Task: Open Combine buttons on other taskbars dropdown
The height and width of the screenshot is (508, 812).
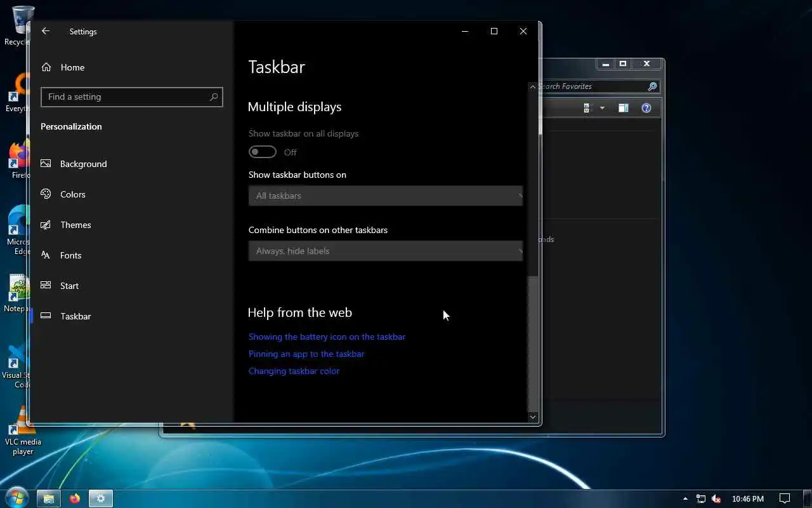Action: point(386,251)
